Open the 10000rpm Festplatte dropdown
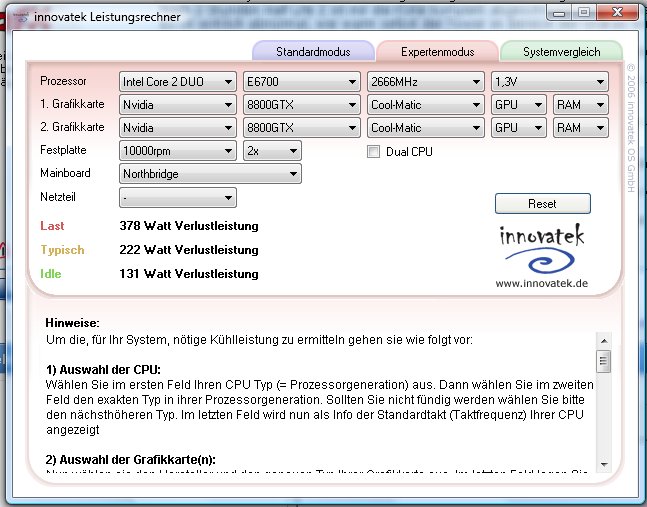The image size is (647, 507). coord(178,151)
